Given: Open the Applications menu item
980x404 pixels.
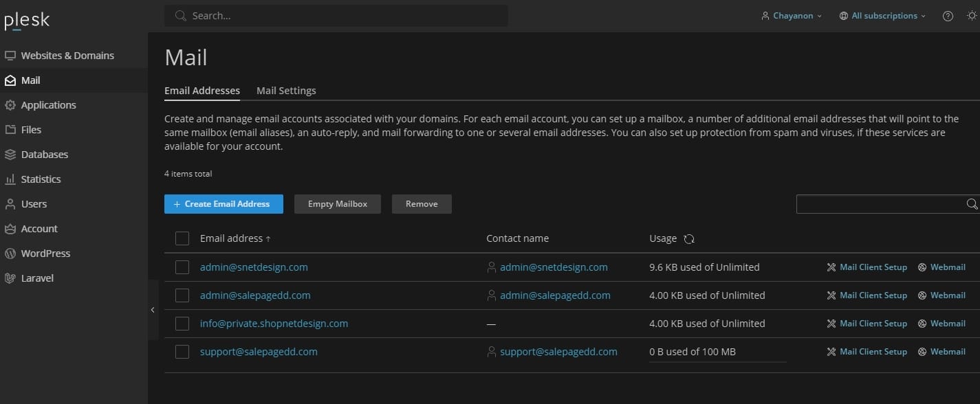Looking at the screenshot, I should pyautogui.click(x=74, y=105).
